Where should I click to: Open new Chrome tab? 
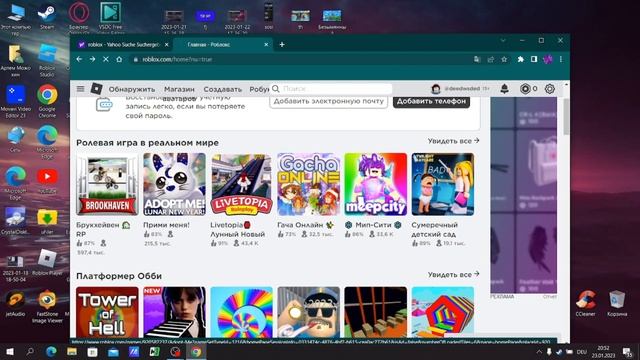coord(282,44)
